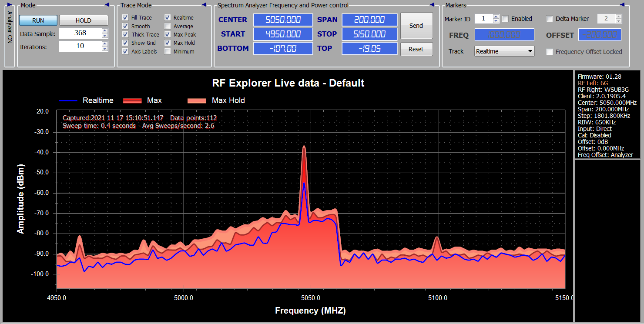Collapse the Frequency and Power control arrow

[432, 5]
